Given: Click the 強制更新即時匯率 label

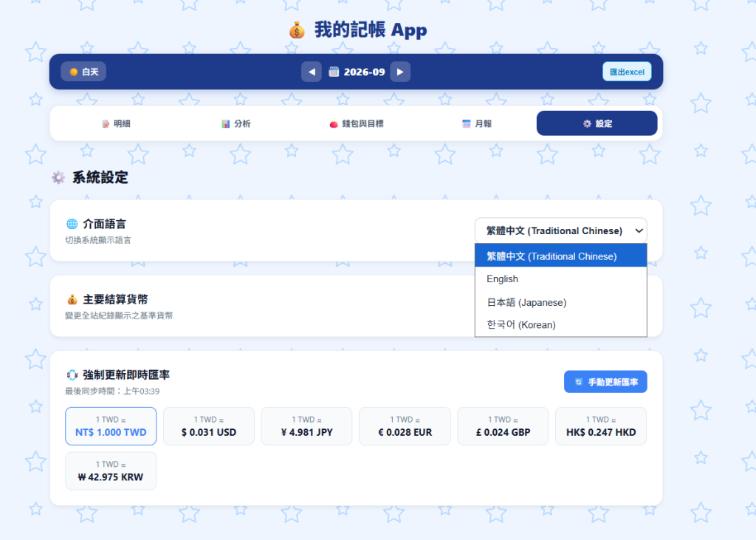Looking at the screenshot, I should pos(126,375).
